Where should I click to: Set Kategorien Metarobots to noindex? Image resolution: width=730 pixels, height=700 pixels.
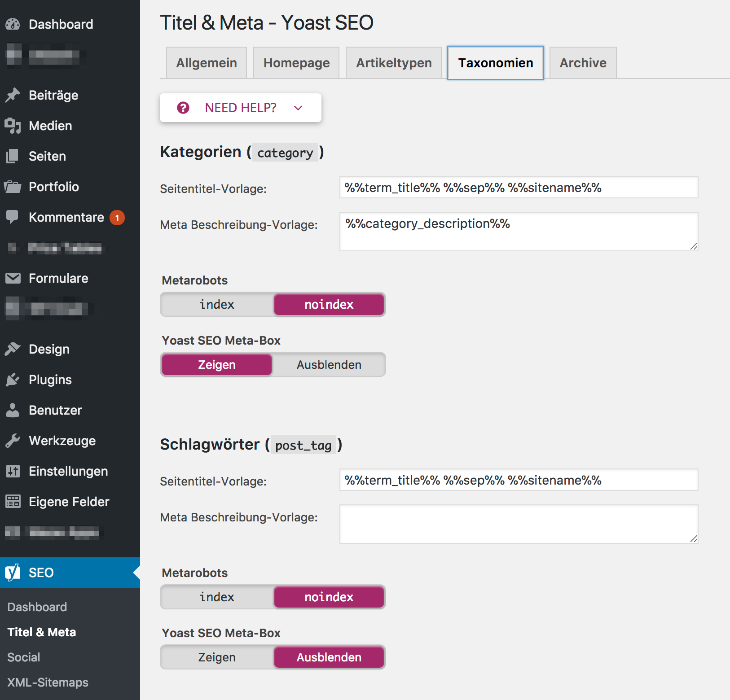point(329,305)
